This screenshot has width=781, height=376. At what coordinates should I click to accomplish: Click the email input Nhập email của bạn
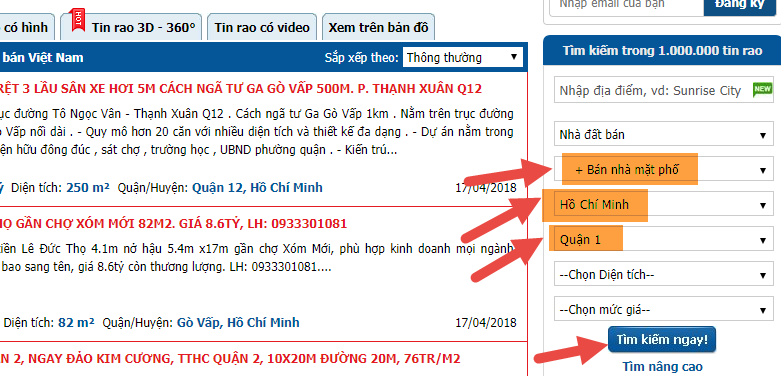pyautogui.click(x=627, y=5)
